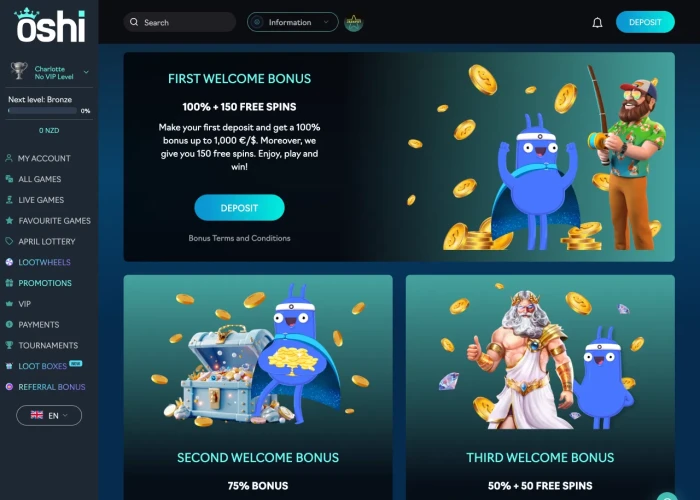Viewport: 700px width, 500px height.
Task: Click the Promotions gift icon
Action: point(9,283)
